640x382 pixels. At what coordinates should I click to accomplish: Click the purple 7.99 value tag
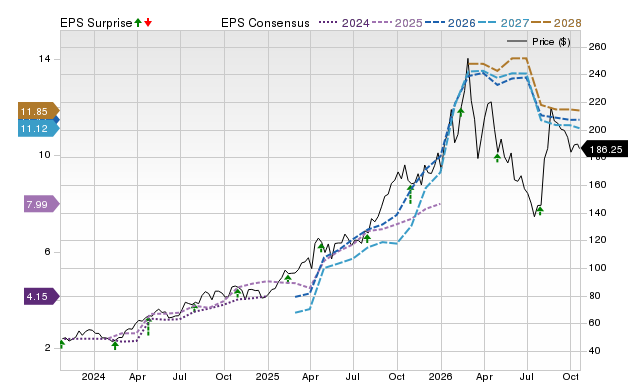(41, 204)
